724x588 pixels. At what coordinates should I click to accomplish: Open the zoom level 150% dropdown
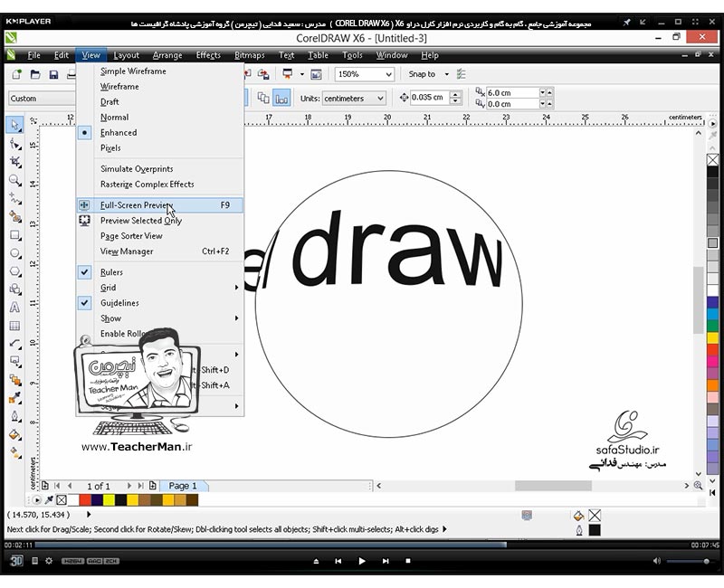click(389, 74)
